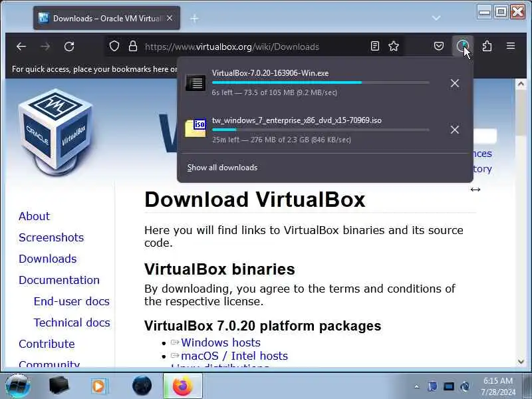The image size is (532, 399).
Task: Select the Downloads – Oracle VM VirtualBox tab
Action: (x=106, y=19)
